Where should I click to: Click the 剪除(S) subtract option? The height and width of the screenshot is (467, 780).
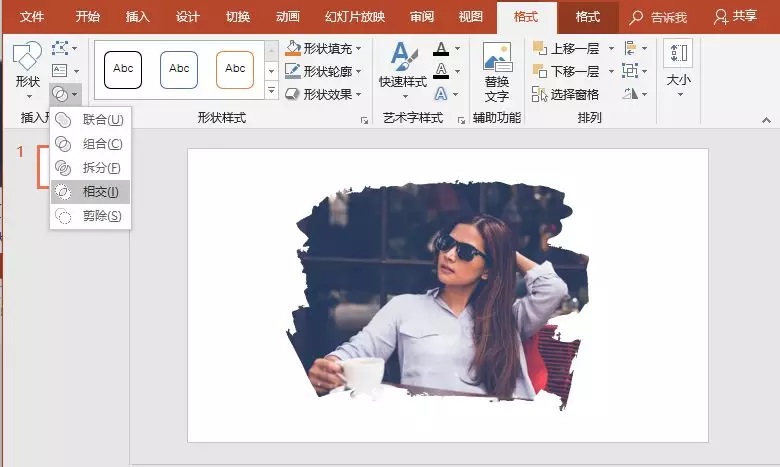click(x=90, y=216)
